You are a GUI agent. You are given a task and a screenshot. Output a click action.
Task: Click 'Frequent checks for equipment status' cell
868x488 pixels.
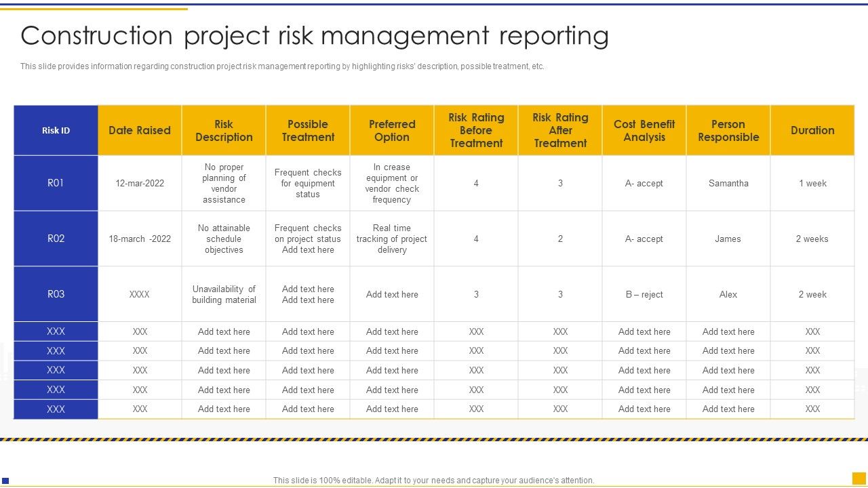308,183
